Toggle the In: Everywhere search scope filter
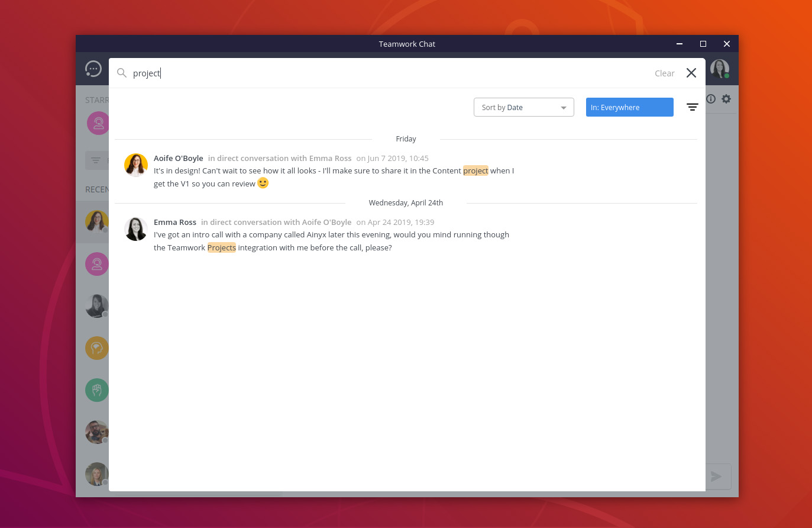 pyautogui.click(x=629, y=107)
